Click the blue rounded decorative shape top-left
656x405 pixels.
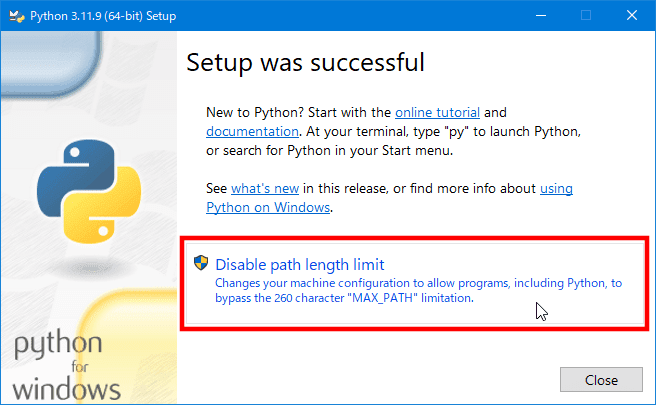[51, 64]
